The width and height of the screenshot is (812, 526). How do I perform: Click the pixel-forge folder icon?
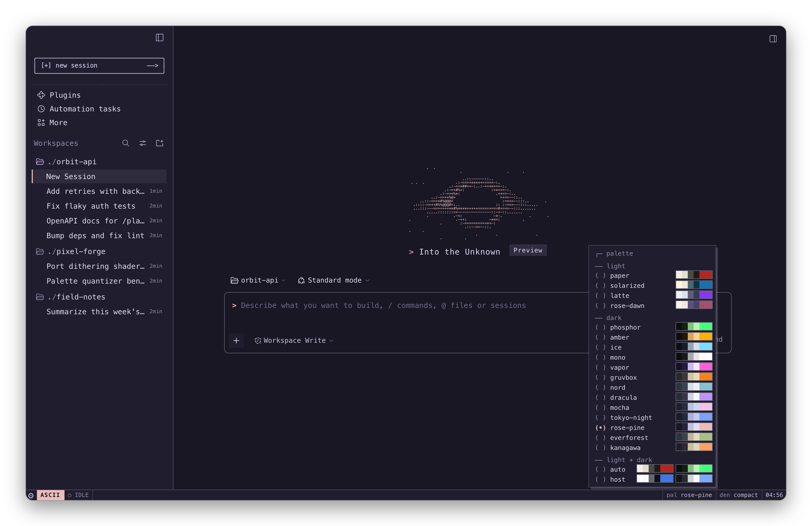tap(40, 252)
